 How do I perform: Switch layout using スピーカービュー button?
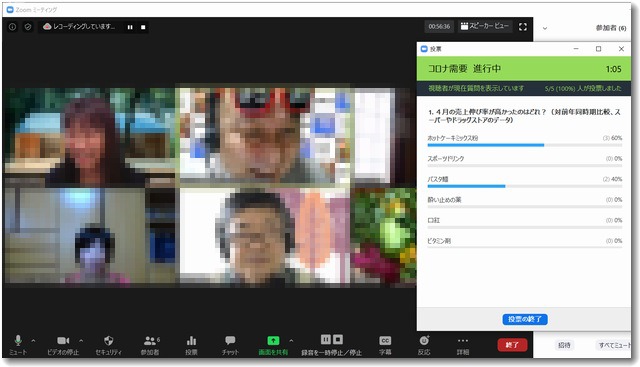485,26
